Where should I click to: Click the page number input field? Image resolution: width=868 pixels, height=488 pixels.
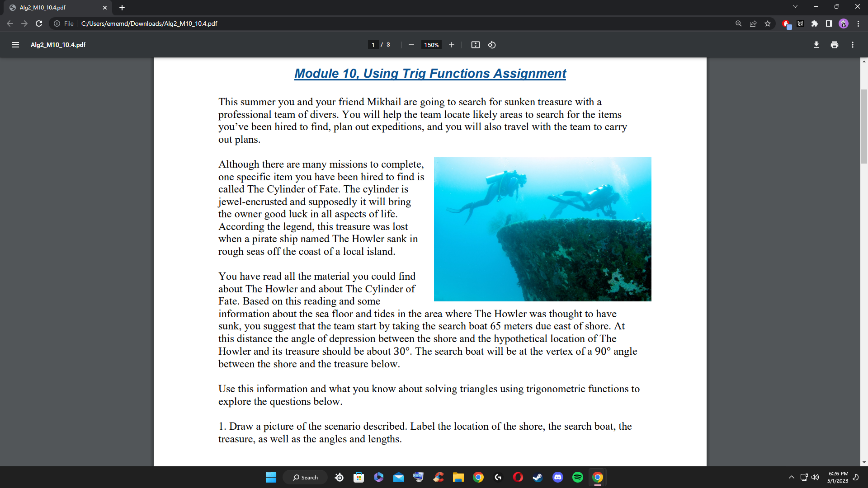click(373, 45)
